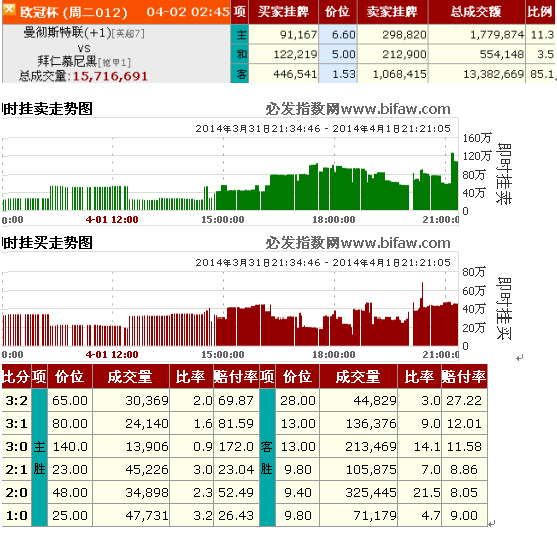Select the 3:0 score row label
This screenshot has height=533, width=557.
coord(16,447)
